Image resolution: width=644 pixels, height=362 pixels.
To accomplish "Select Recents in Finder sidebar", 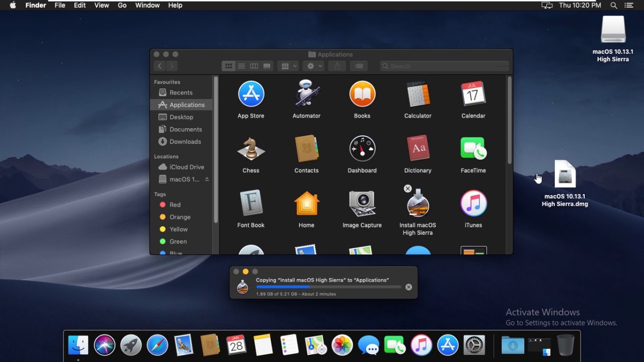I will [x=181, y=93].
